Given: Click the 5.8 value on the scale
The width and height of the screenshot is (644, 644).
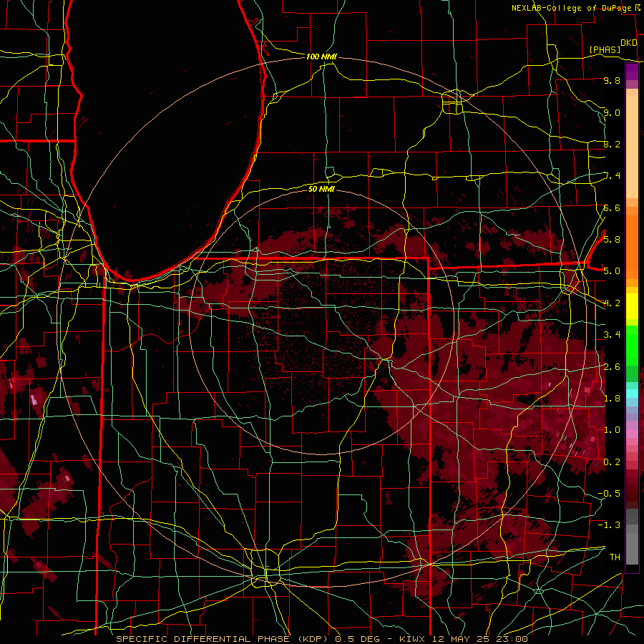Looking at the screenshot, I should pos(612,239).
